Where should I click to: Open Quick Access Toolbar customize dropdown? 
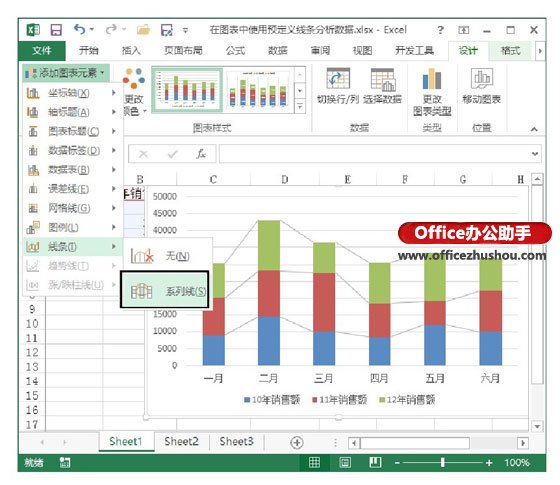pos(185,31)
